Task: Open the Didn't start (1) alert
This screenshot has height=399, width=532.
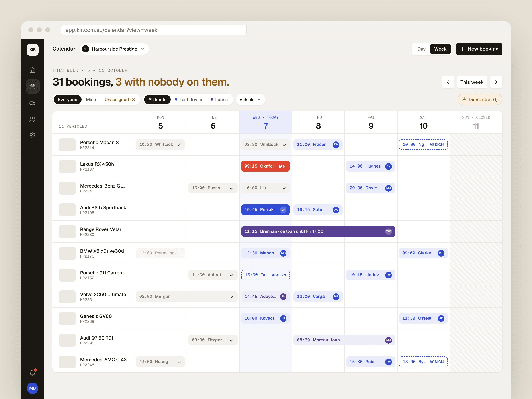Action: [479, 99]
